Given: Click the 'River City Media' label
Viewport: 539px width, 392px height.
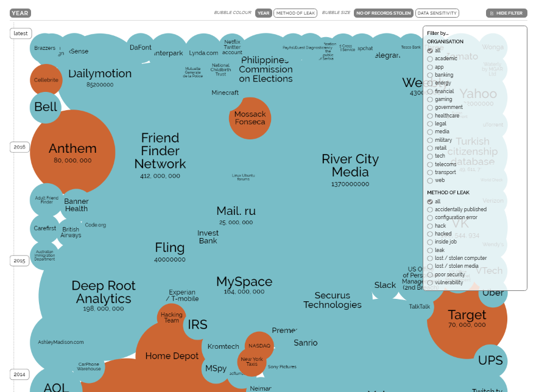Looking at the screenshot, I should tap(350, 166).
